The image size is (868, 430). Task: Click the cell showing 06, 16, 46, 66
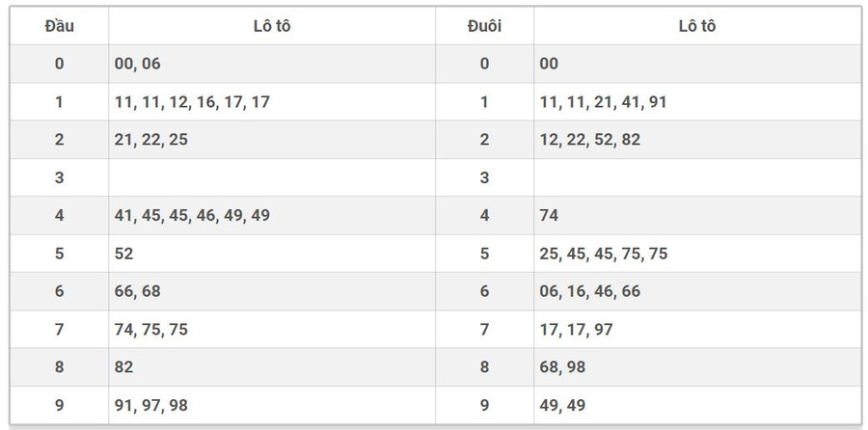coord(589,291)
